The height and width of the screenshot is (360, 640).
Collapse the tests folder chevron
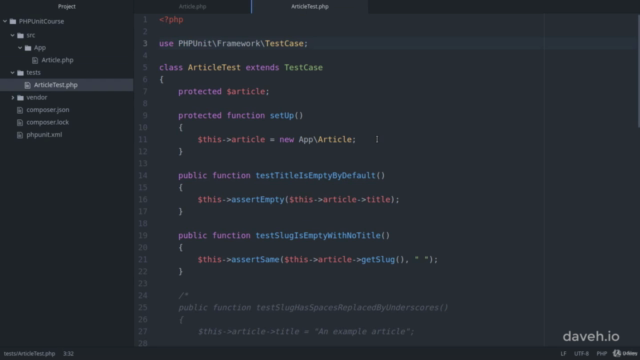[x=13, y=73]
